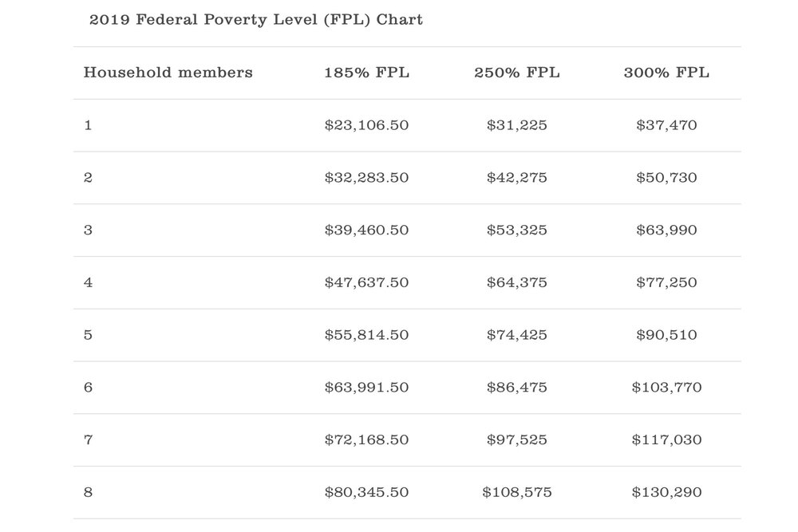Select the $37,470 cell
The width and height of the screenshot is (798, 532).
click(666, 125)
